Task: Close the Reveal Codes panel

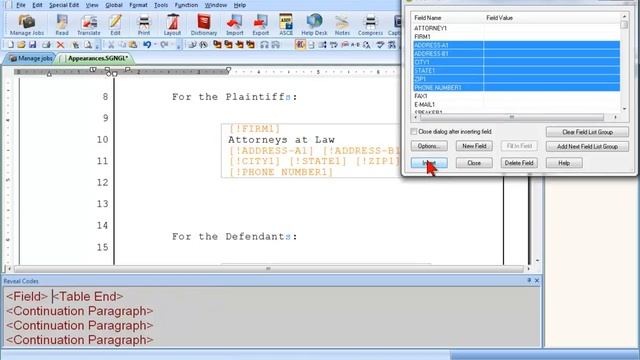Action: pos(537,280)
